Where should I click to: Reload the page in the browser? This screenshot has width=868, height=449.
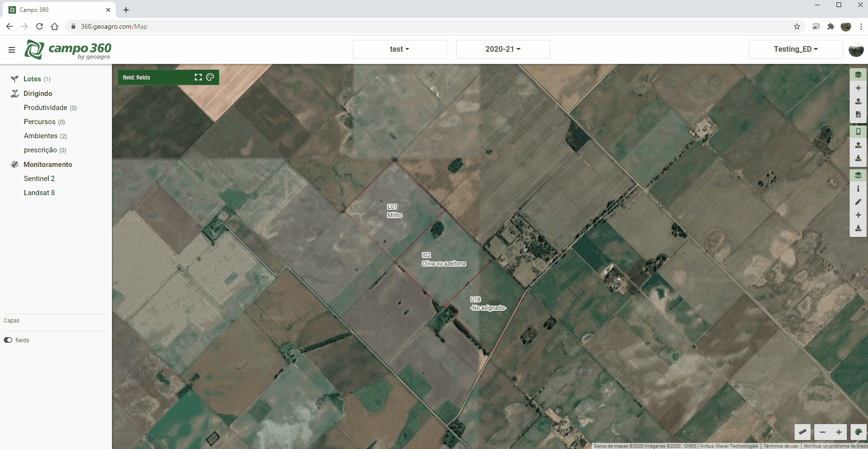coord(40,26)
